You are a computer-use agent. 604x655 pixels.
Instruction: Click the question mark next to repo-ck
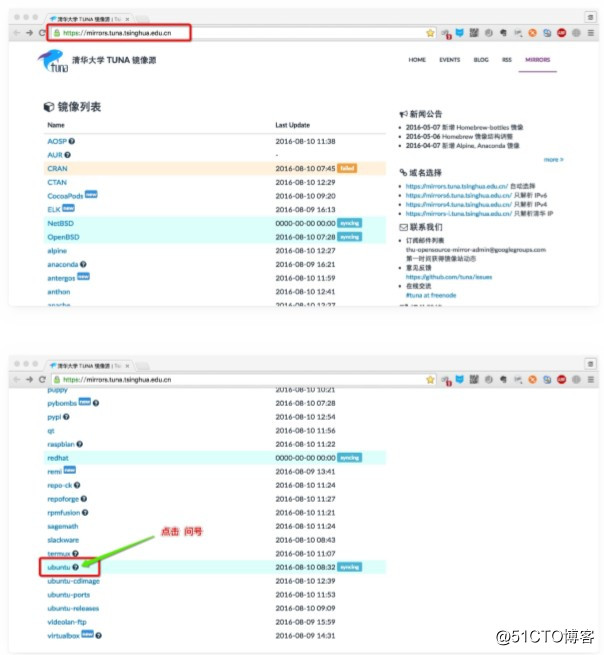pos(77,485)
